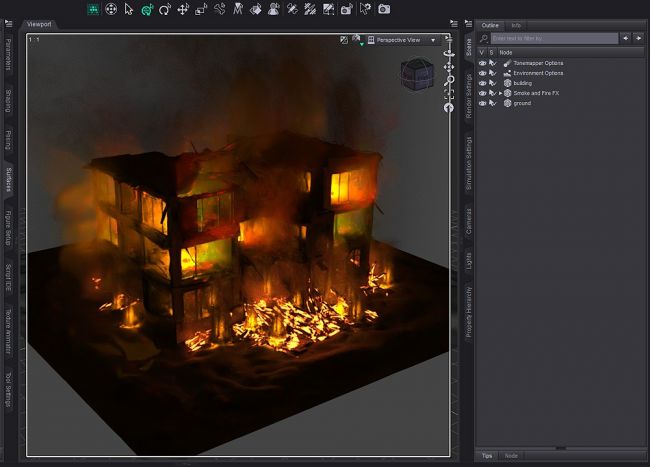This screenshot has width=650, height=467.
Task: Click the Orbit viewport control icon
Action: point(449,53)
